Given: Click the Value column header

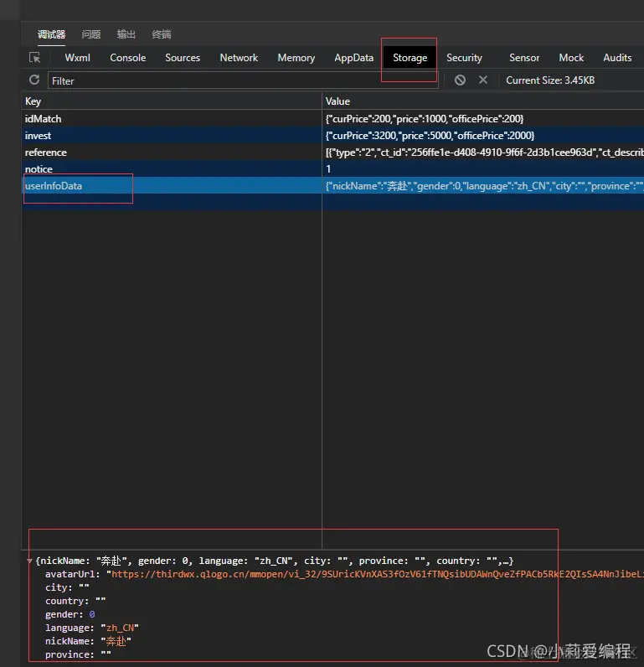Looking at the screenshot, I should point(483,101).
